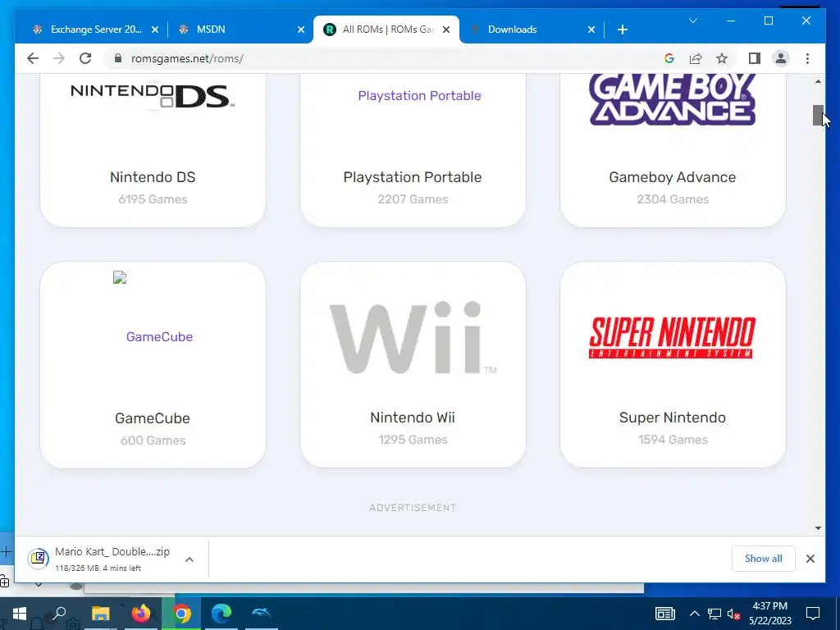Click the forward navigation arrow
This screenshot has width=840, height=630.
tap(59, 58)
